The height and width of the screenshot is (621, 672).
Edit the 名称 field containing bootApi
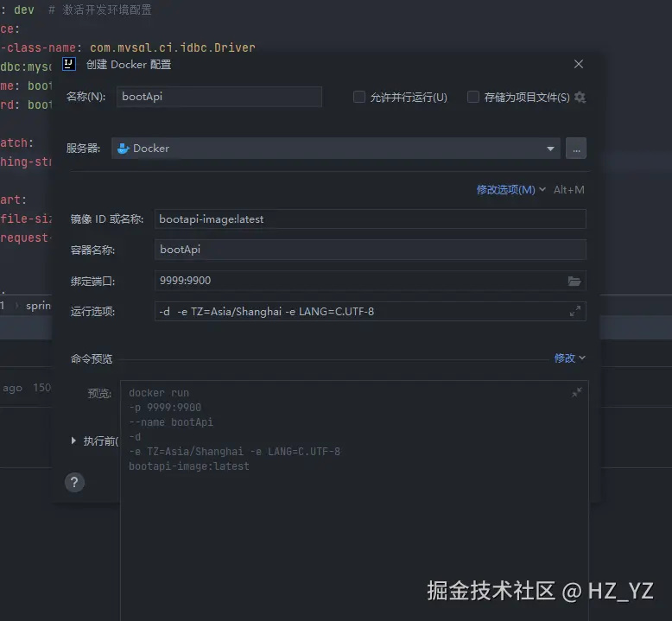[219, 97]
